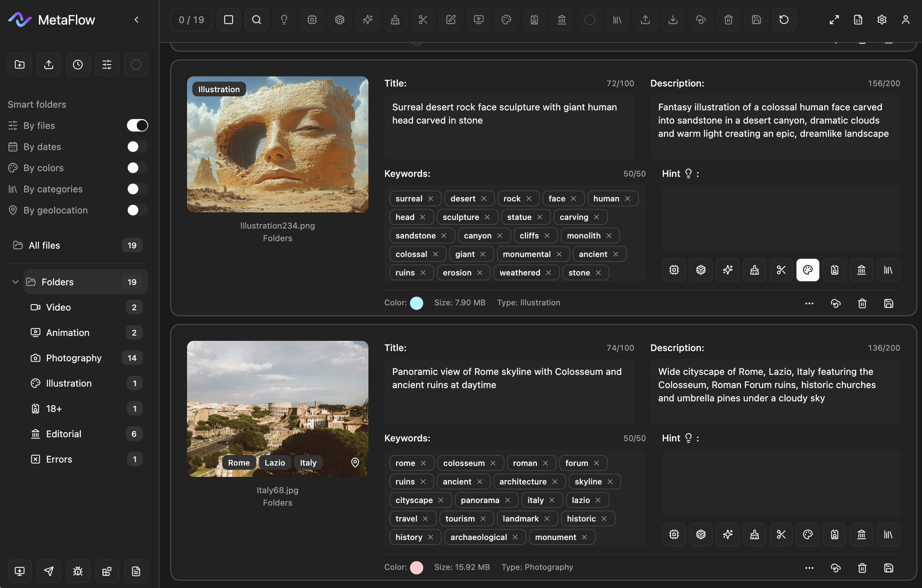Viewport: 922px width, 588px height.
Task: Click the geolocation pin on Rome thumbnail
Action: pyautogui.click(x=355, y=463)
